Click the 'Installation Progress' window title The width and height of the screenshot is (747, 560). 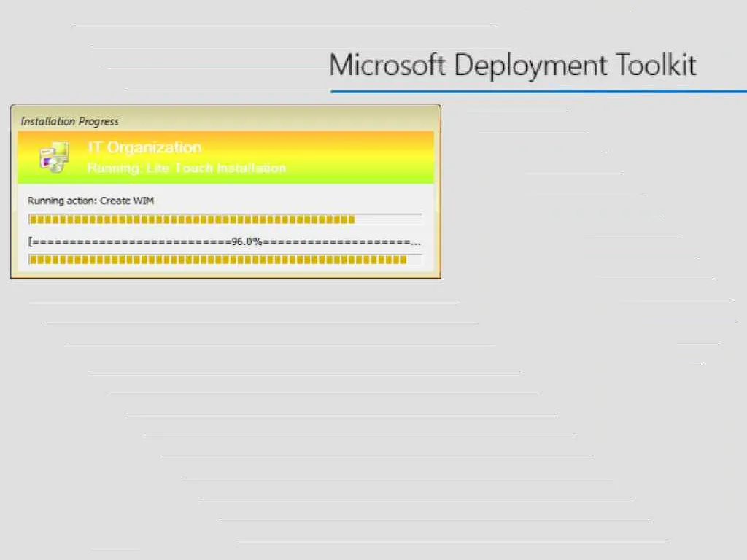pos(69,122)
